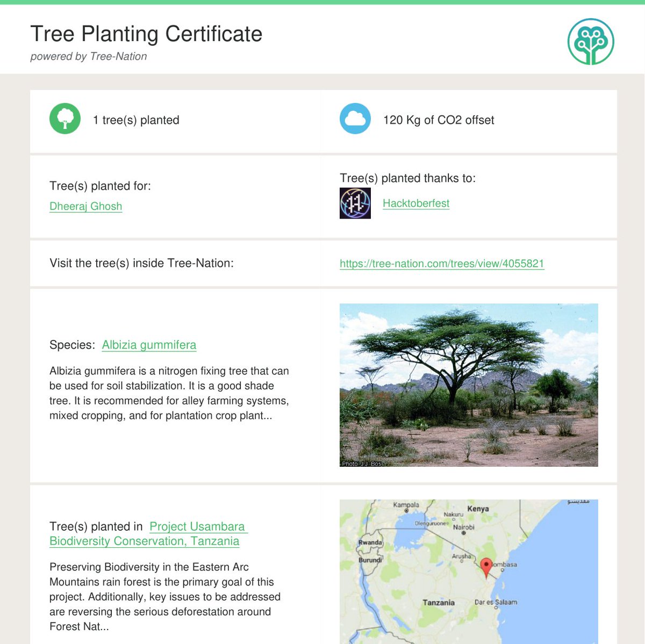Click the Tree Planting Certificate heading
The width and height of the screenshot is (645, 644).
146,33
